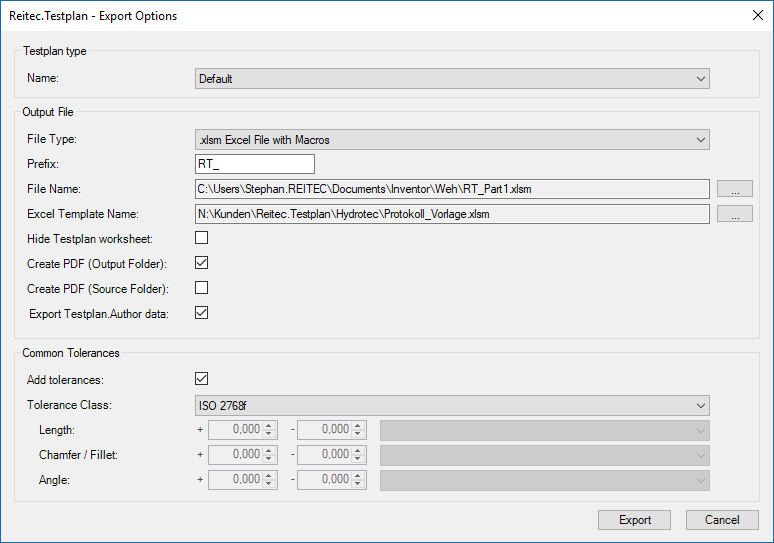Expand the File Type dropdown

tap(452, 140)
